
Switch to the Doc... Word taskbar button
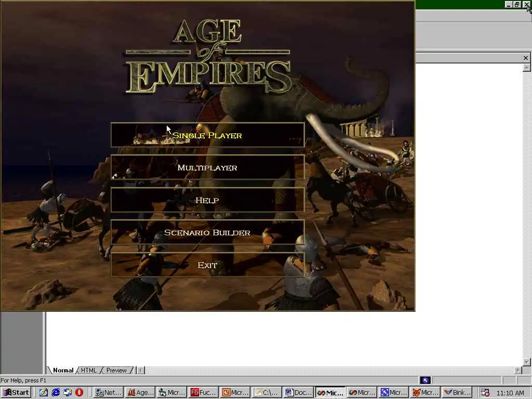click(298, 393)
